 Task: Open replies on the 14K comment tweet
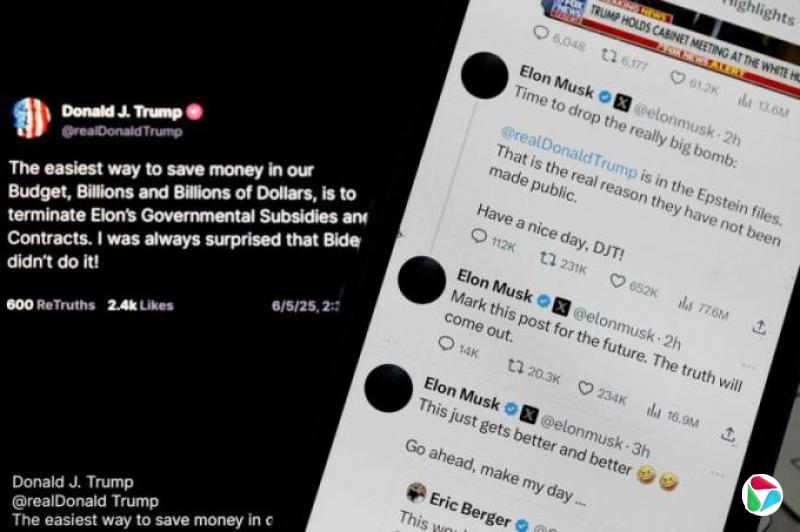(x=446, y=344)
